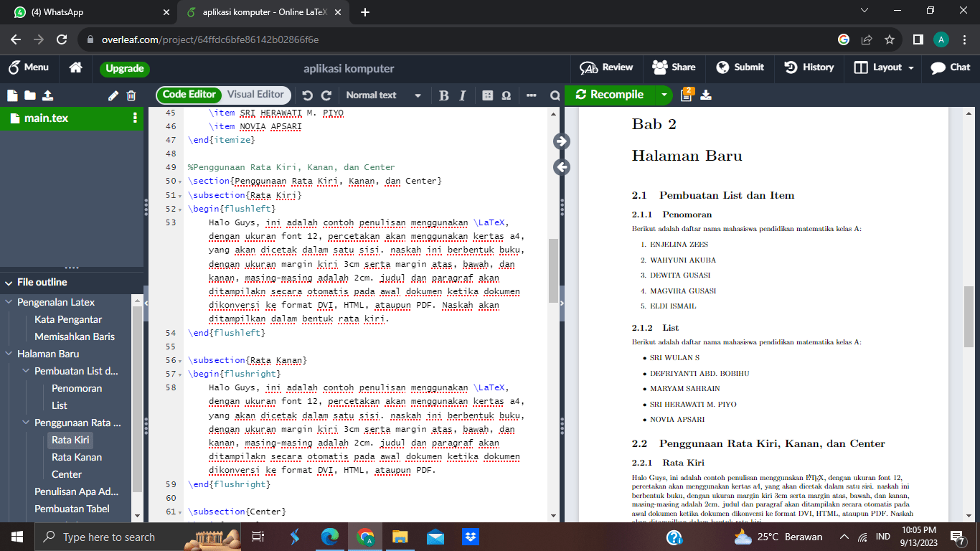Apply italic formatting in the editor toolbar
This screenshot has height=551, width=980.
462,95
